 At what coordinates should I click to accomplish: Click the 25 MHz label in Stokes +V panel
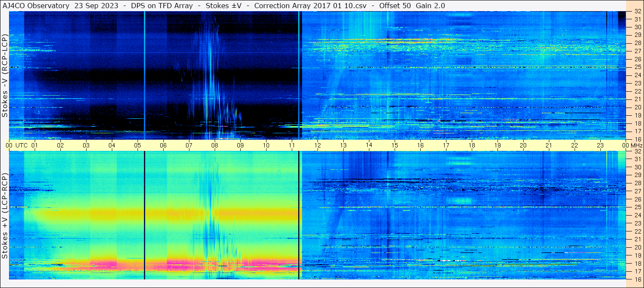[638, 207]
